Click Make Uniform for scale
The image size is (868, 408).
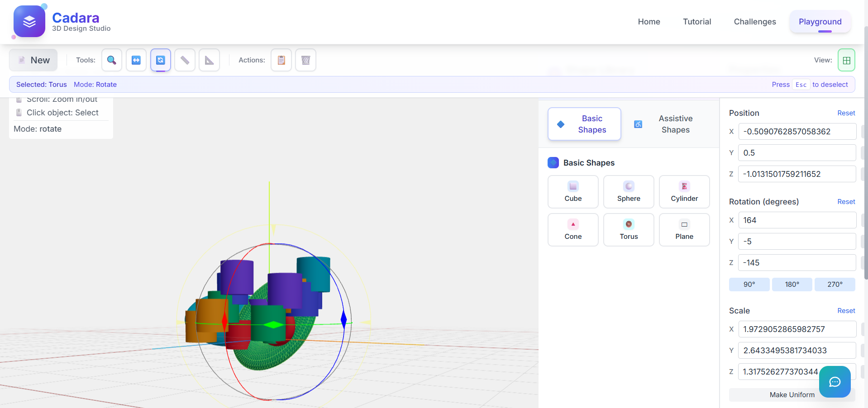792,394
